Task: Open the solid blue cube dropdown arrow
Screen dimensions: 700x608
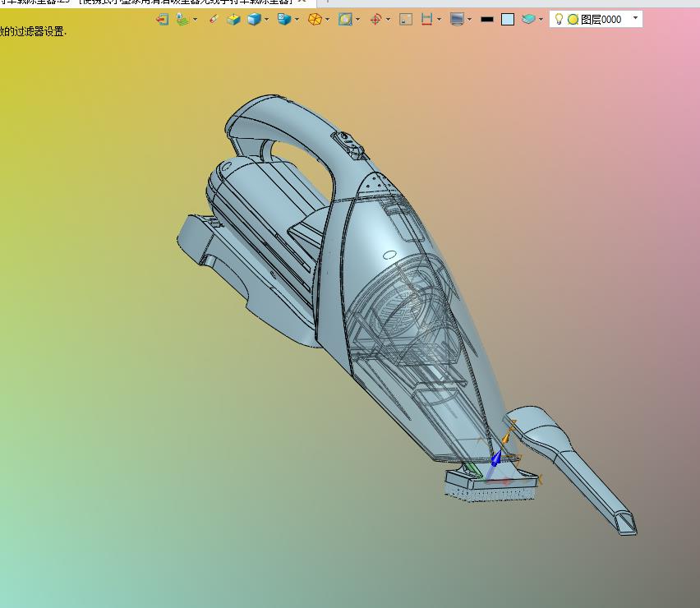Action: point(266,19)
